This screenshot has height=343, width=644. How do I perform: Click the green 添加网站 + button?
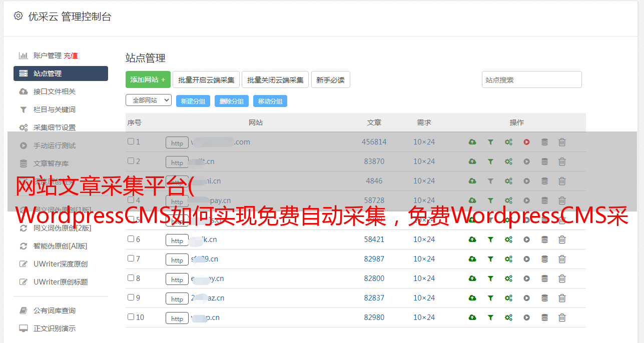pos(148,79)
